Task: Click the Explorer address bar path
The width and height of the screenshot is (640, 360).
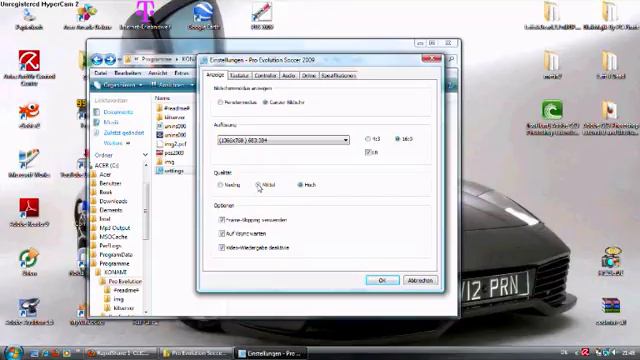Action: click(161, 60)
